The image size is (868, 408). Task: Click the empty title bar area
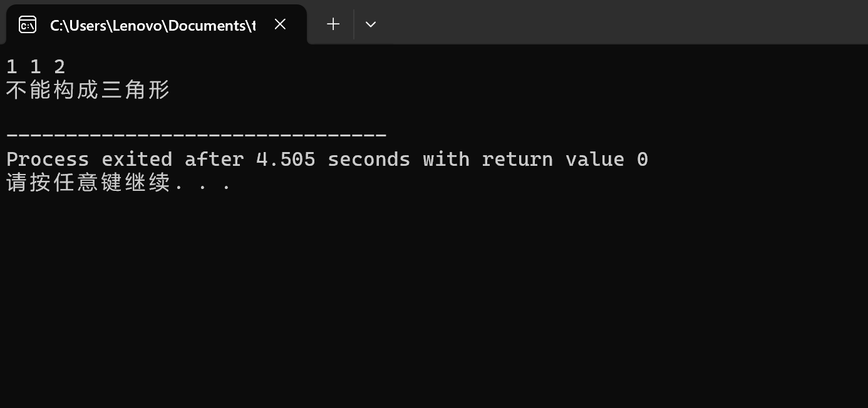pos(620,23)
